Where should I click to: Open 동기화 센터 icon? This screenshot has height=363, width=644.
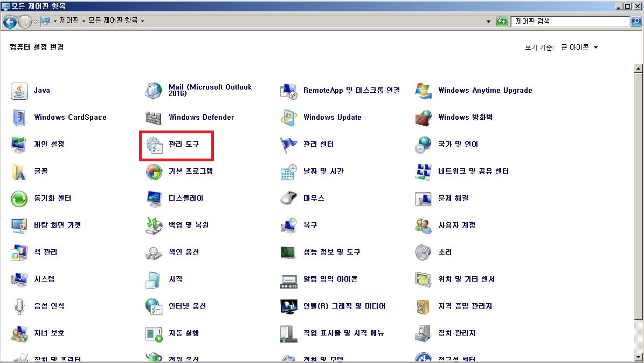(19, 198)
